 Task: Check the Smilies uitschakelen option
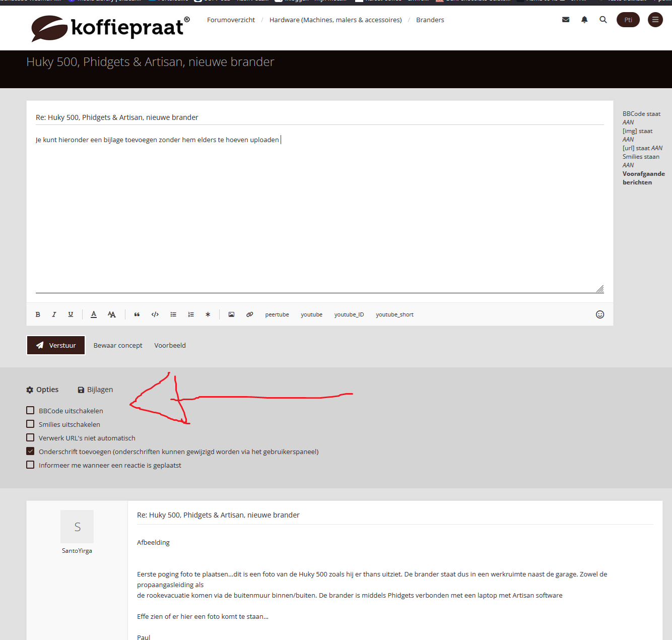(30, 424)
